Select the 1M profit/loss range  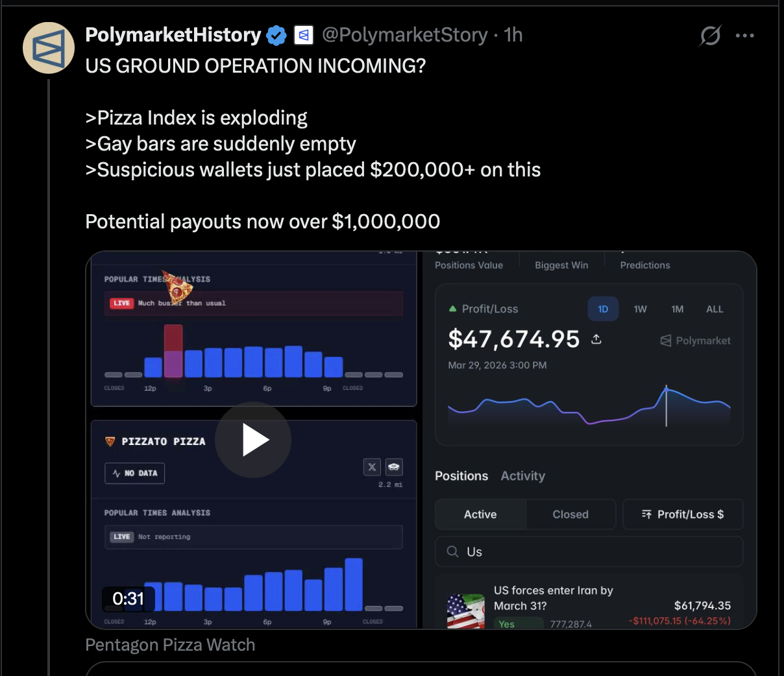pyautogui.click(x=678, y=309)
